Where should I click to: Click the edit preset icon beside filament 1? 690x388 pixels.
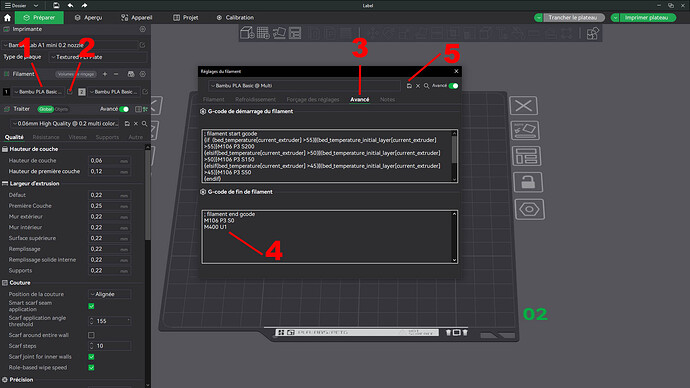click(70, 92)
